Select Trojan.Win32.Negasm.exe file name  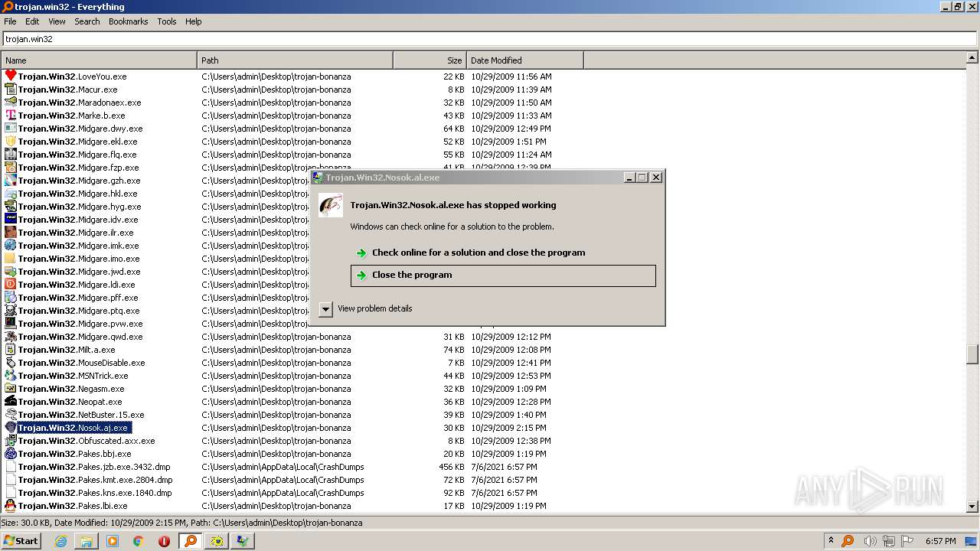click(71, 389)
